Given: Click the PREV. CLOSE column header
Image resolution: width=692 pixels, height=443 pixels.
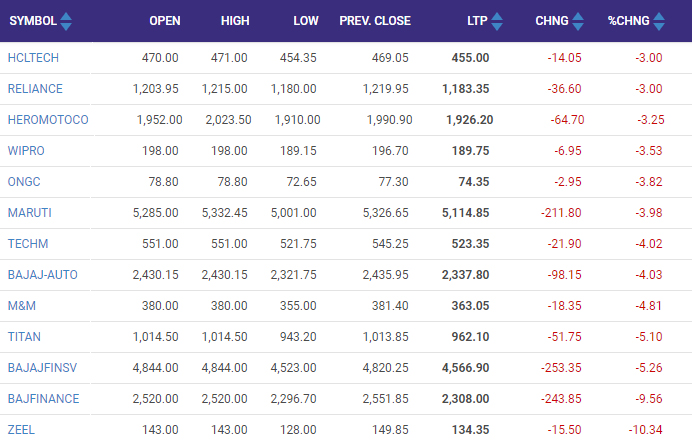Looking at the screenshot, I should point(375,21).
